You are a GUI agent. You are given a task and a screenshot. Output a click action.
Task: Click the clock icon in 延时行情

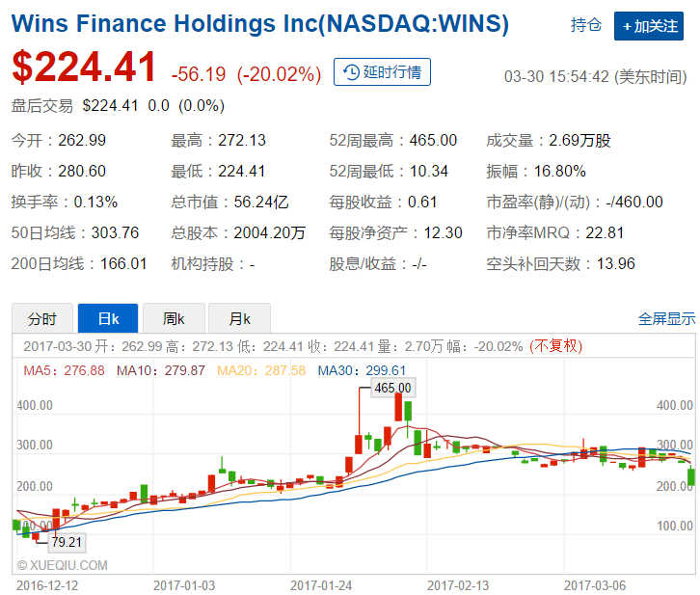(351, 72)
